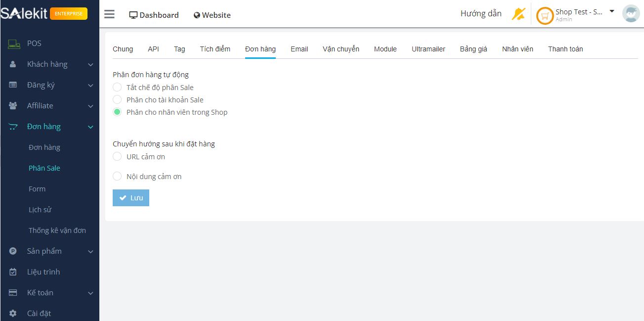Screen dimensions: 644x321
Task: Click the Website globe icon
Action: coord(197,15)
